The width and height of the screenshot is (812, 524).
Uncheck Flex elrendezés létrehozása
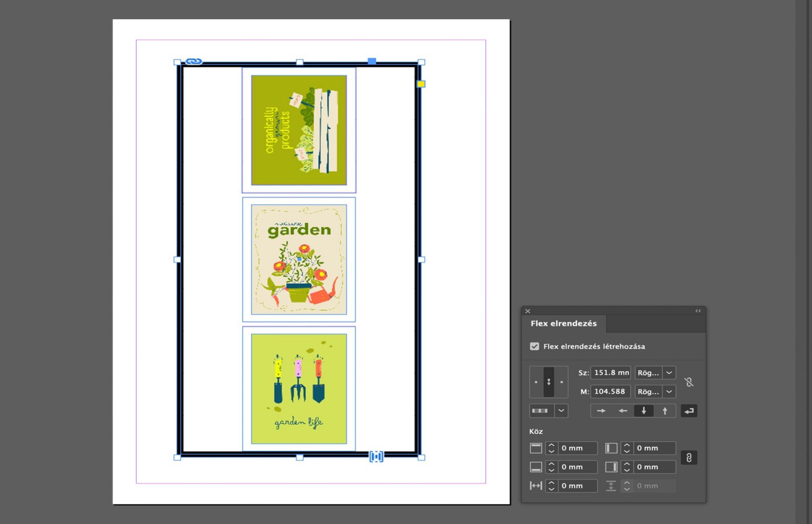click(534, 346)
